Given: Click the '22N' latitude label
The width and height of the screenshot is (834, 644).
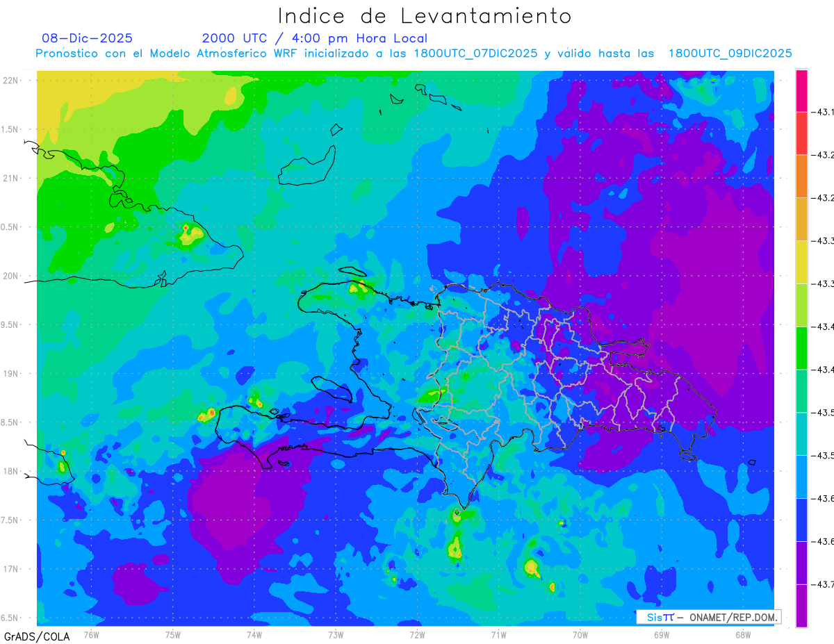Looking at the screenshot, I should [12, 80].
